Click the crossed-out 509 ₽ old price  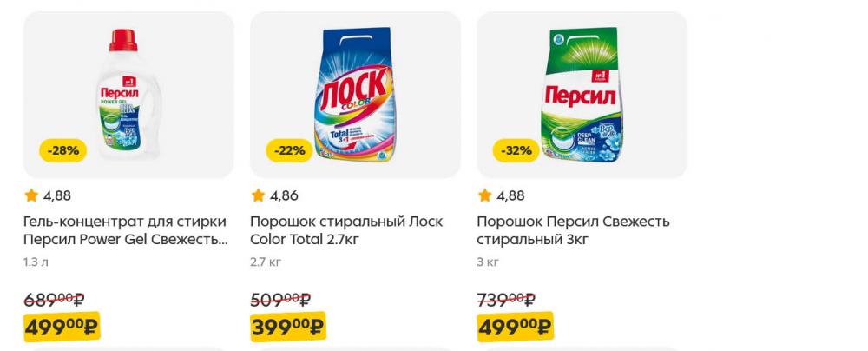point(280,300)
